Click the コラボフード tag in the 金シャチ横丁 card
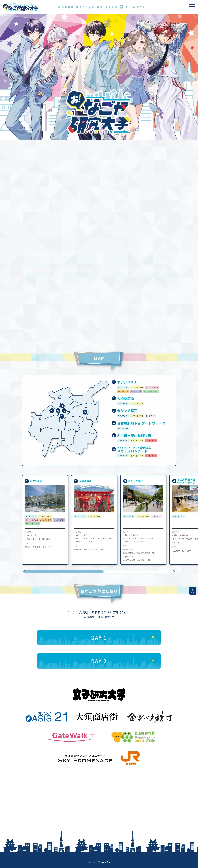This screenshot has width=198, height=868. (x=157, y=516)
